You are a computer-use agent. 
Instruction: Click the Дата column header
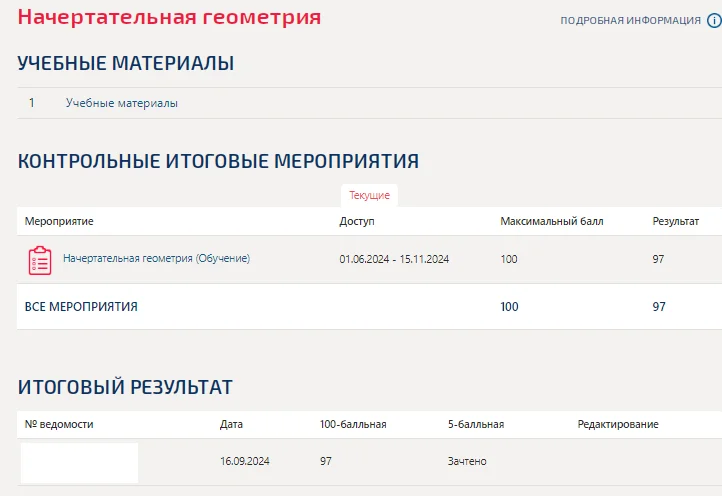point(231,424)
